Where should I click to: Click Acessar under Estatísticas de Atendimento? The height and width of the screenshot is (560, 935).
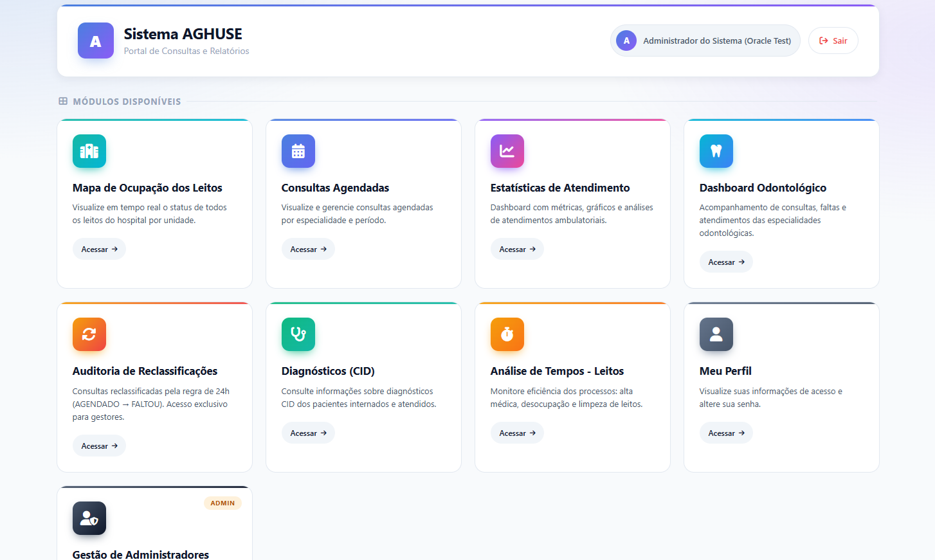pos(517,249)
